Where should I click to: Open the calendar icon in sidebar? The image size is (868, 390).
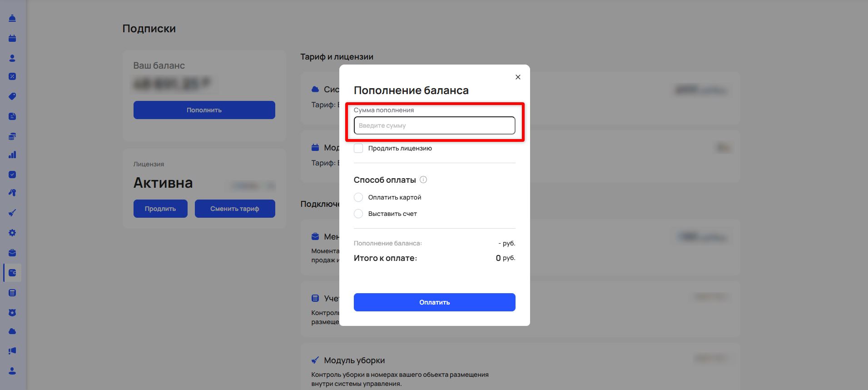pyautogui.click(x=12, y=38)
